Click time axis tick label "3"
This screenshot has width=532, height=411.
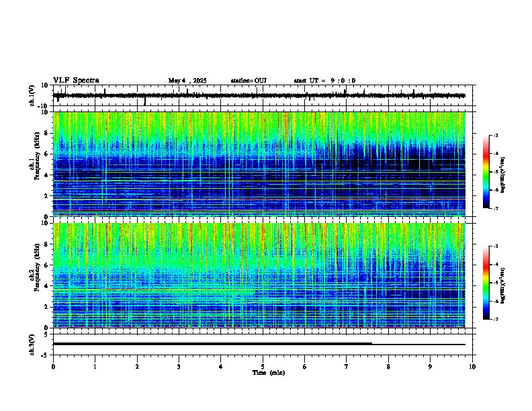[179, 366]
